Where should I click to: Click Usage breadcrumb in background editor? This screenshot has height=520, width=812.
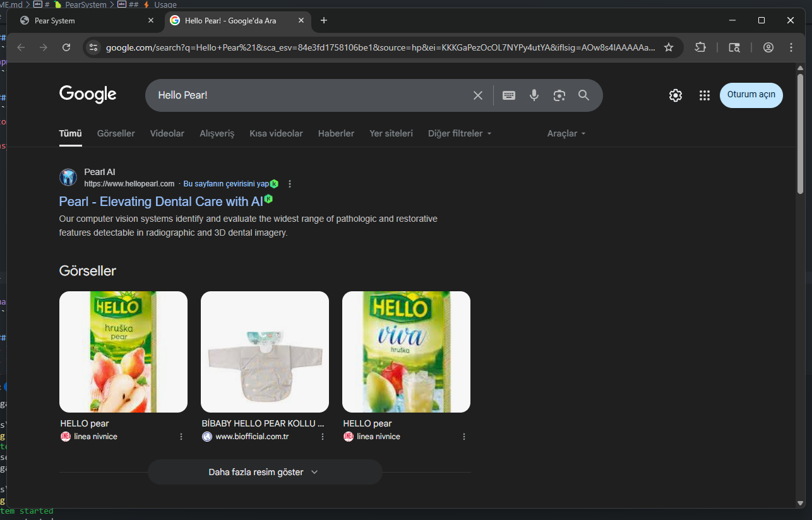[x=165, y=4]
